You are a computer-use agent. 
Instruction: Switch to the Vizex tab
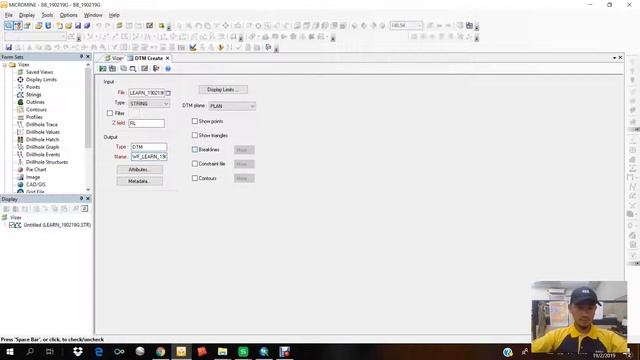pyautogui.click(x=114, y=58)
